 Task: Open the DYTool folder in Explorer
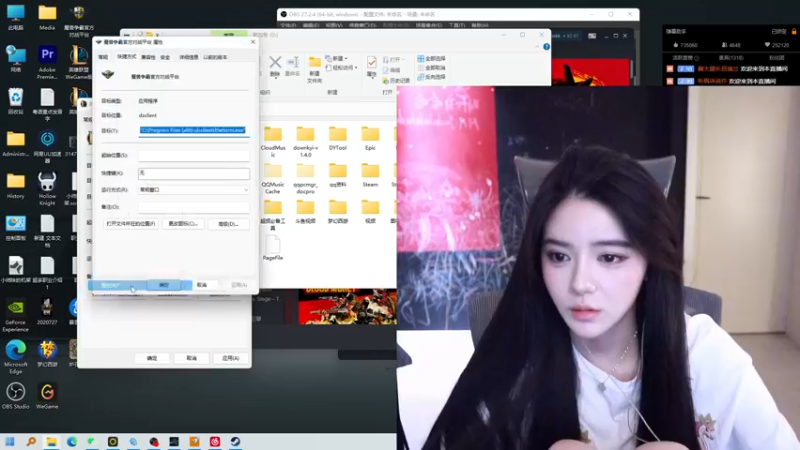coord(338,138)
